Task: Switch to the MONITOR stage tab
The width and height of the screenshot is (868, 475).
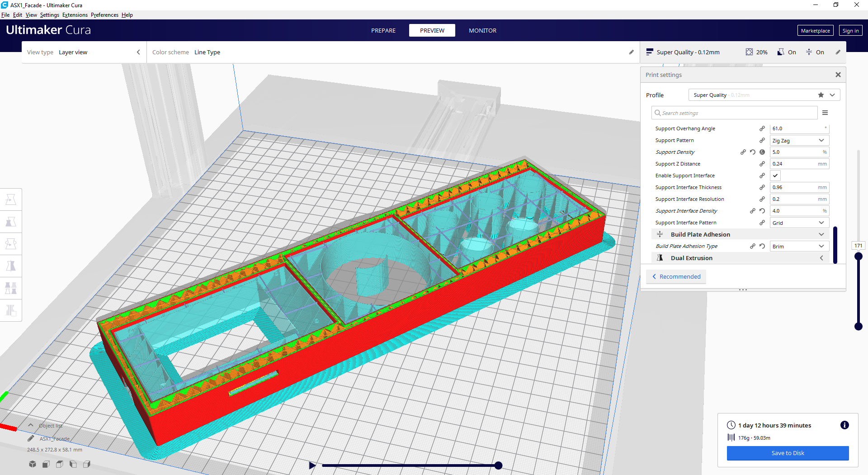Action: [482, 30]
